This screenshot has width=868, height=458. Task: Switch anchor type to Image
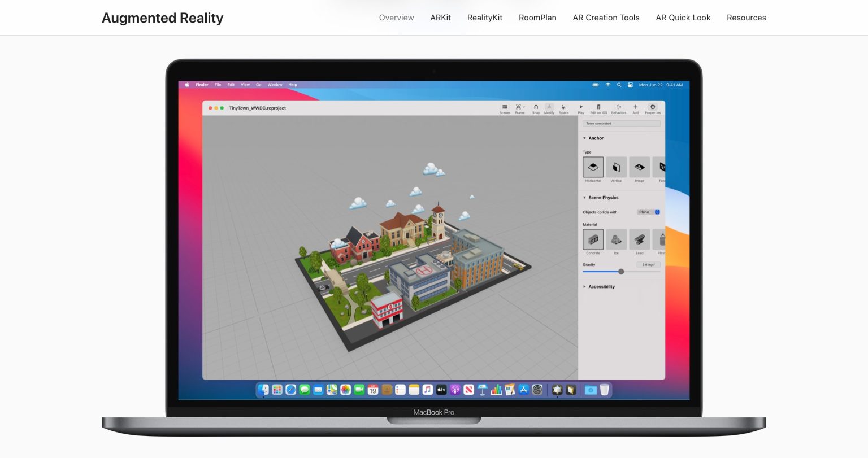click(x=640, y=166)
